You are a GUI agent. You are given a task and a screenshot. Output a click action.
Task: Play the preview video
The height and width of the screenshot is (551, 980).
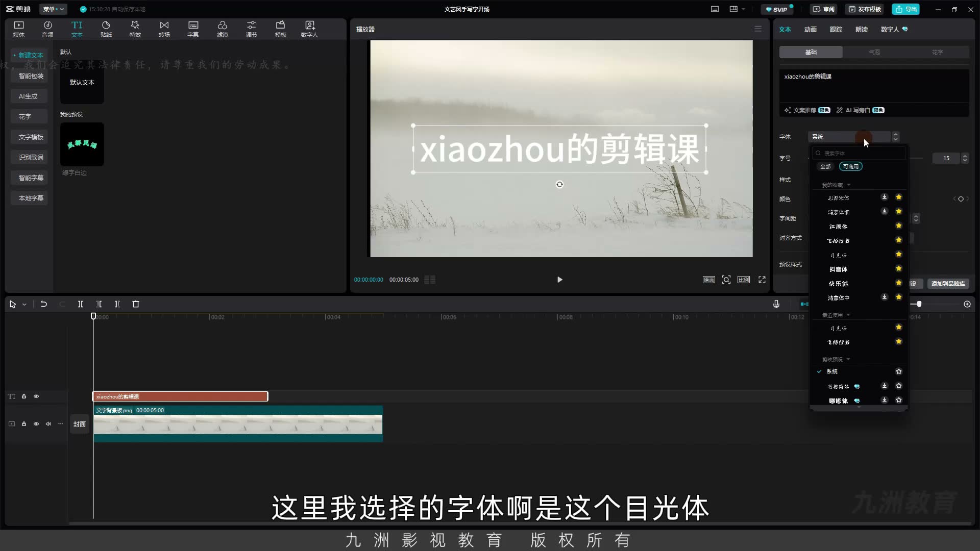click(x=559, y=280)
